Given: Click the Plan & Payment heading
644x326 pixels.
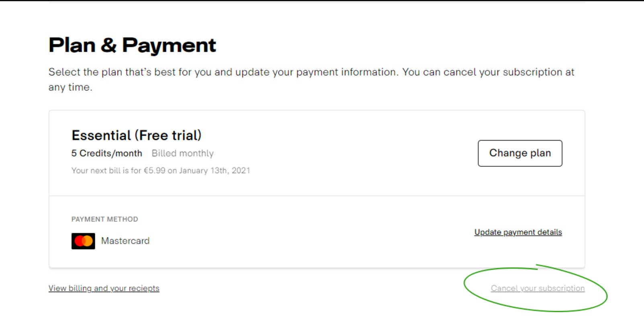Looking at the screenshot, I should pos(132,45).
